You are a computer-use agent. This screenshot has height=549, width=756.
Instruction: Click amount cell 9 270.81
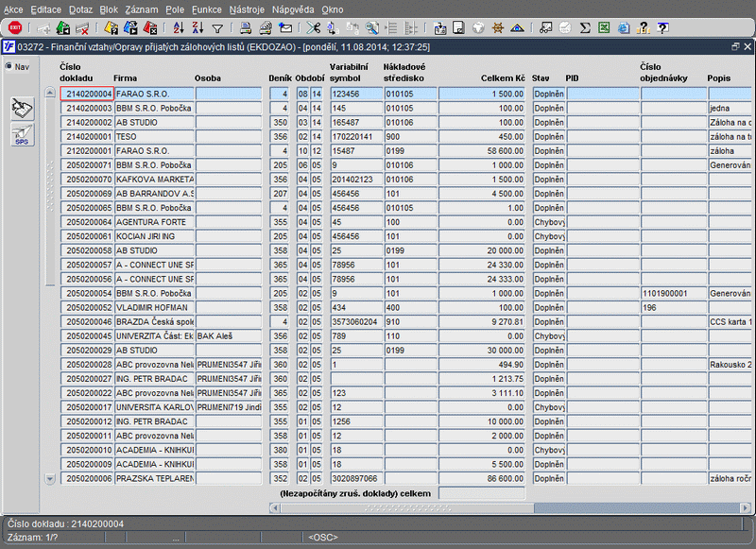click(x=482, y=321)
